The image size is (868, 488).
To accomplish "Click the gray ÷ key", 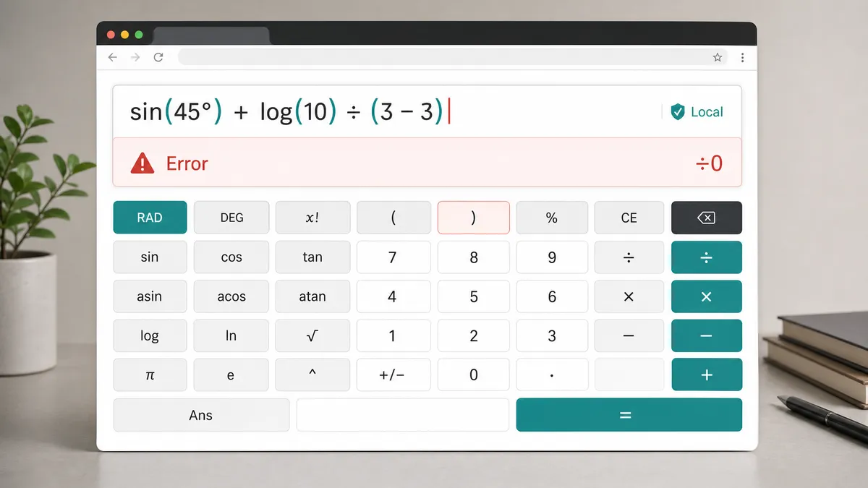I will click(x=629, y=257).
